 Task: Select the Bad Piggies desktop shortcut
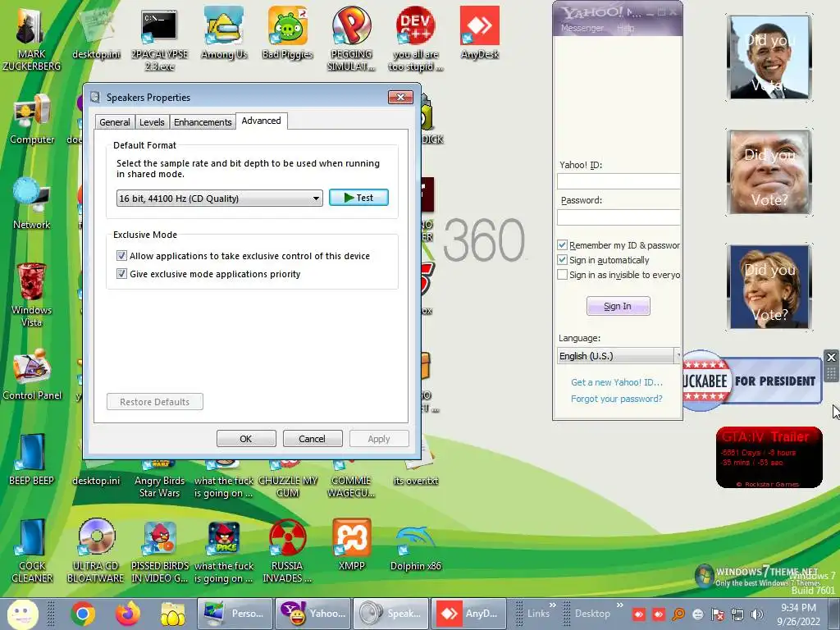coord(288,33)
